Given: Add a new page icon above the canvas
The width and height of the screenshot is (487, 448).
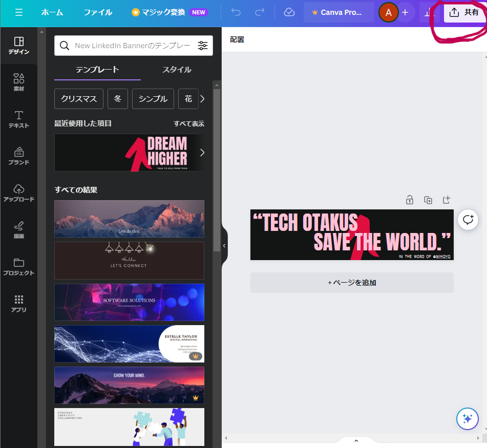Looking at the screenshot, I should 447,200.
